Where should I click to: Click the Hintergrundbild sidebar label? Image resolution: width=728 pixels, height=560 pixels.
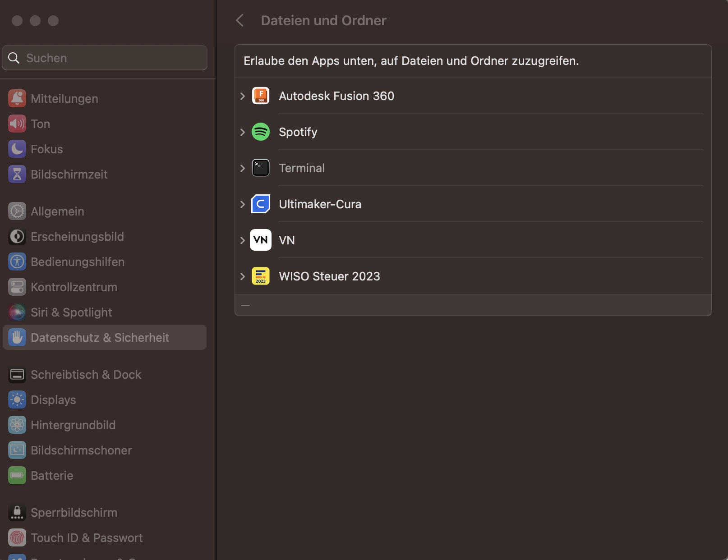[x=73, y=425]
